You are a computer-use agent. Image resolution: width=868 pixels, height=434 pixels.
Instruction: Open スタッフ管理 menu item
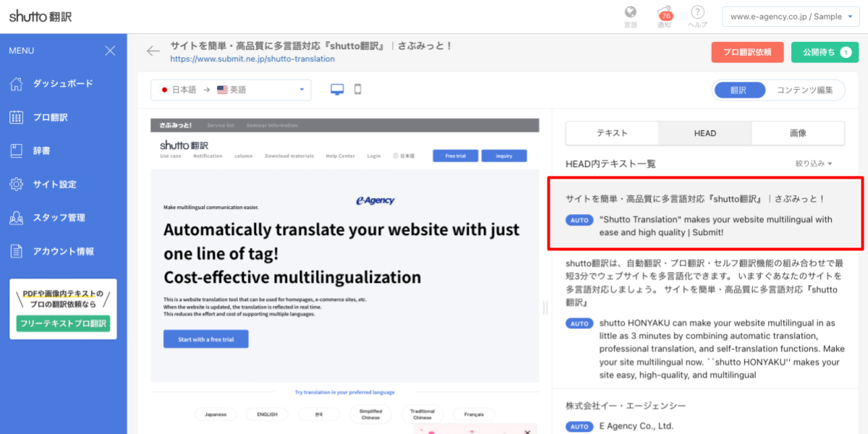59,218
